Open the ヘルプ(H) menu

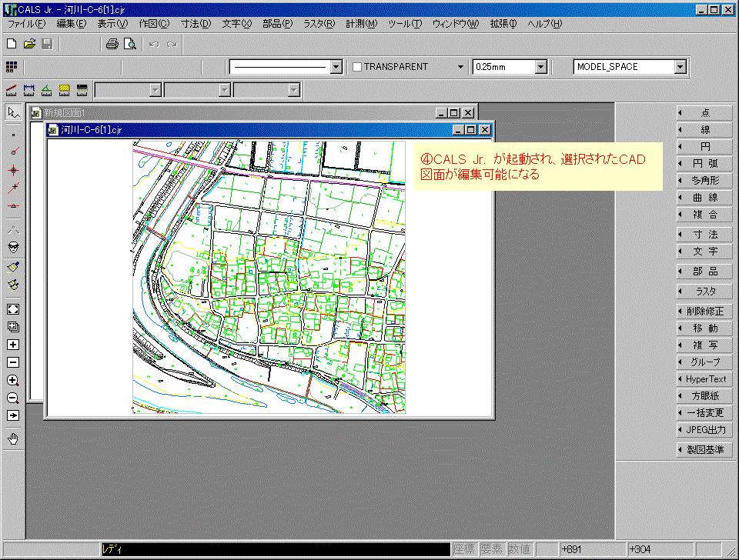[545, 24]
